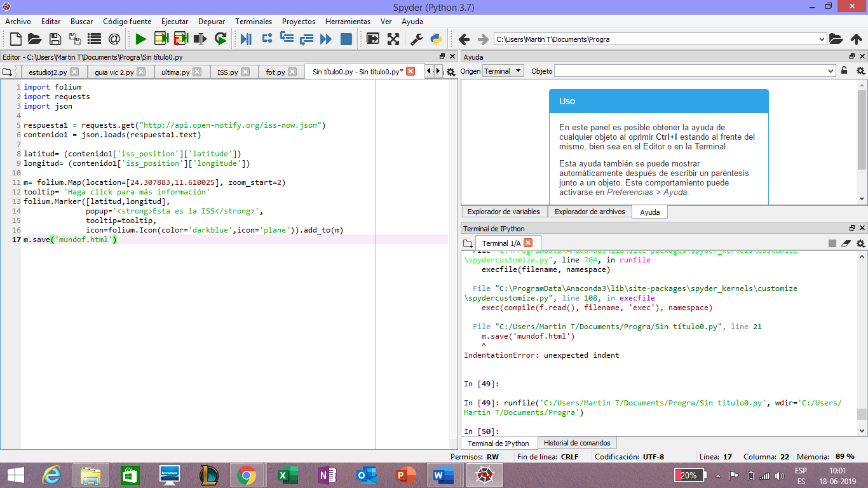Viewport: 868px width, 488px height.
Task: Open Excel from the Windows taskbar
Action: click(288, 475)
